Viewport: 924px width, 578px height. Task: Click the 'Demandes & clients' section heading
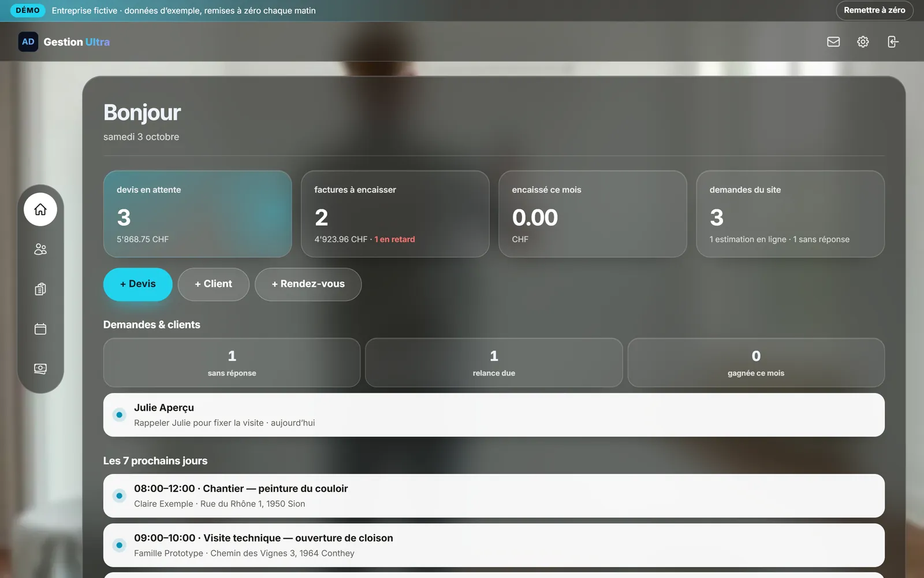[152, 325]
